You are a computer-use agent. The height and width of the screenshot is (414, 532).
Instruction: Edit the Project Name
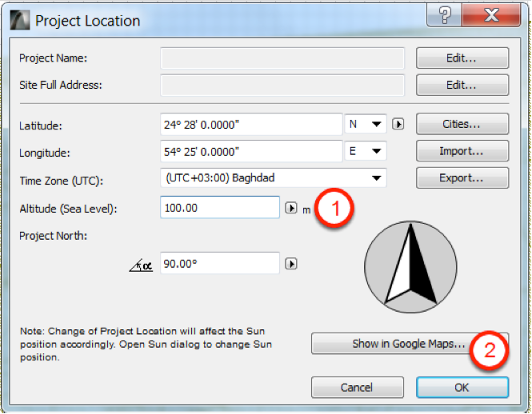(x=462, y=58)
